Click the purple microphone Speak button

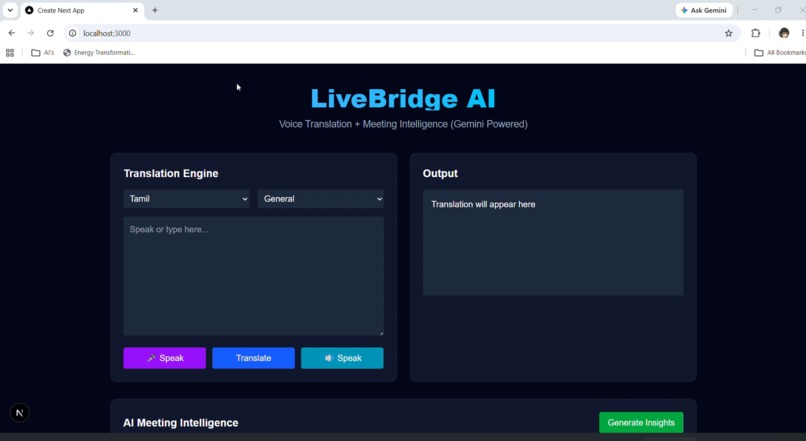coord(164,358)
